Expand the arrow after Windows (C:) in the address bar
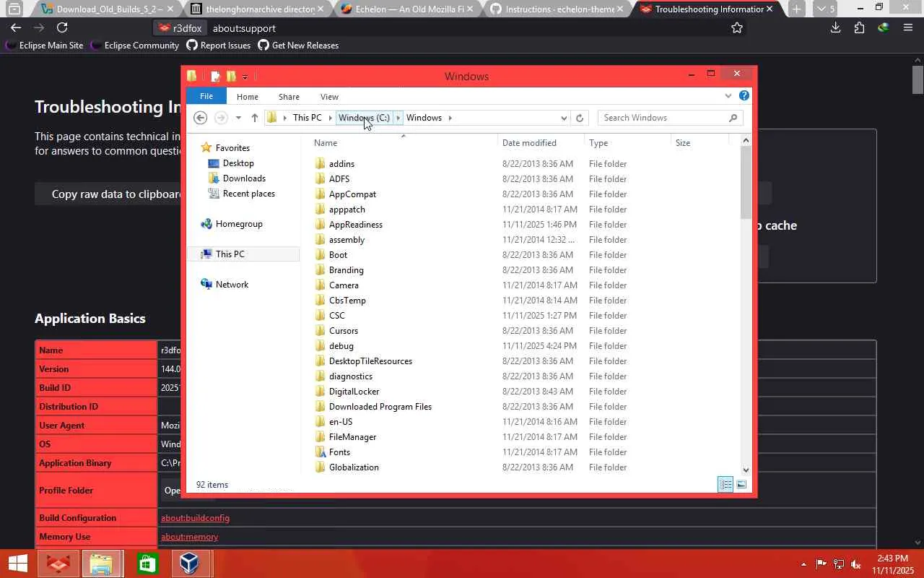924x578 pixels. point(398,118)
